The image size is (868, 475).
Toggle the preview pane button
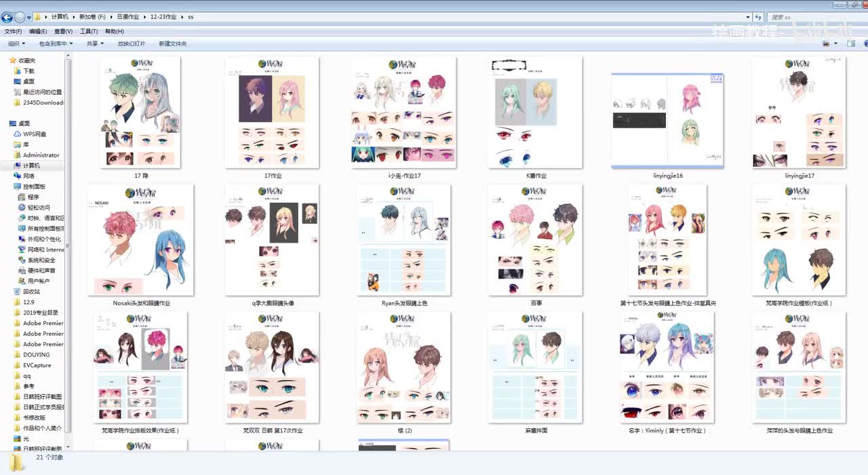[x=851, y=43]
